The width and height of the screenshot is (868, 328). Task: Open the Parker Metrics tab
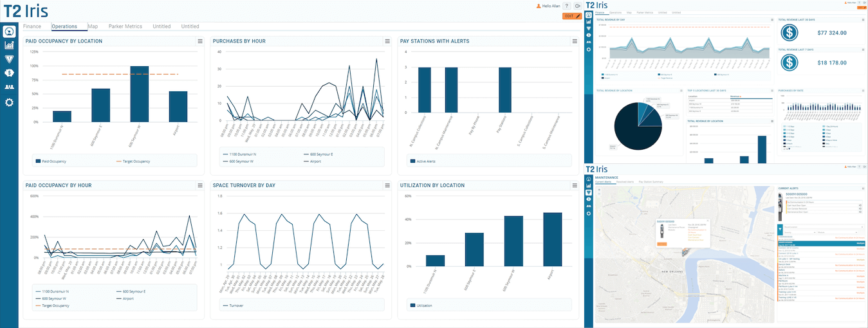click(x=125, y=26)
